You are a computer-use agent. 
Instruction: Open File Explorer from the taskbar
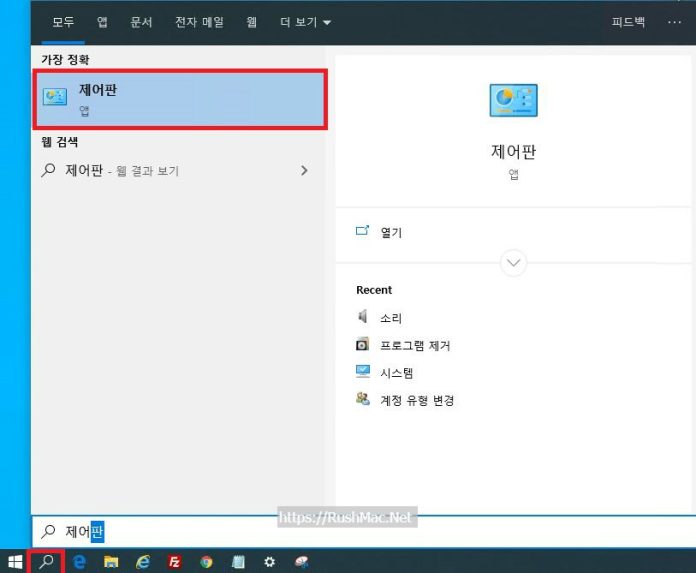111,562
